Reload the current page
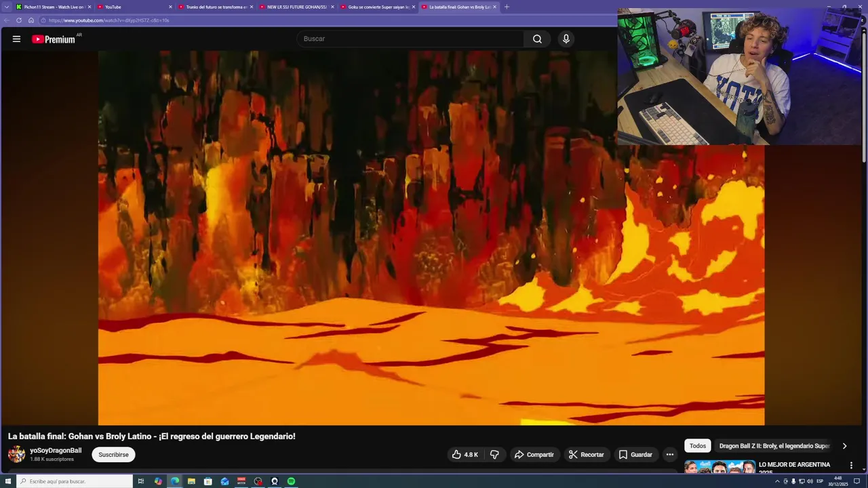 (x=19, y=20)
